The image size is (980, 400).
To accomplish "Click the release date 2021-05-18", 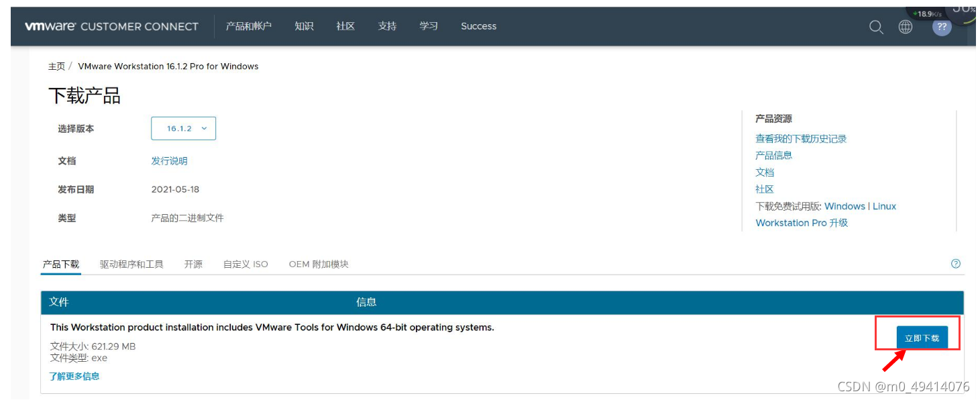I will click(x=175, y=189).
